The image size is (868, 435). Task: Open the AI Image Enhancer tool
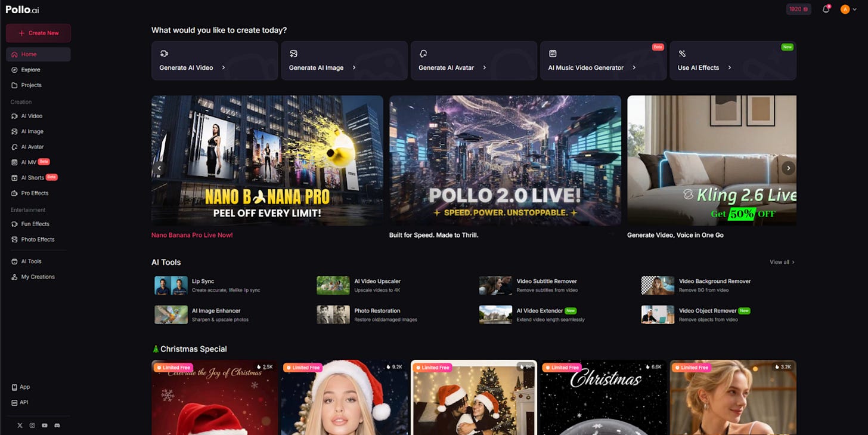[201, 314]
